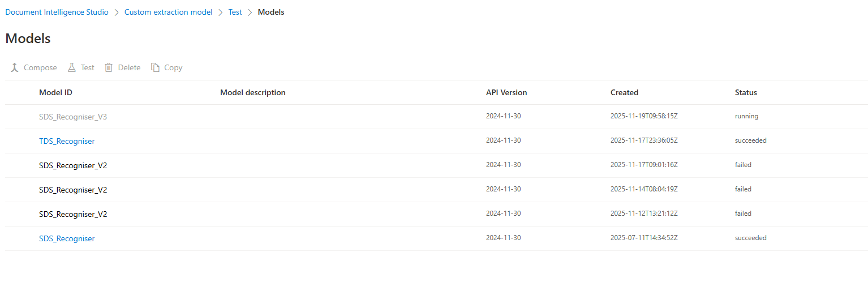Sort by API Version column header
The image size is (868, 286).
[x=506, y=92]
